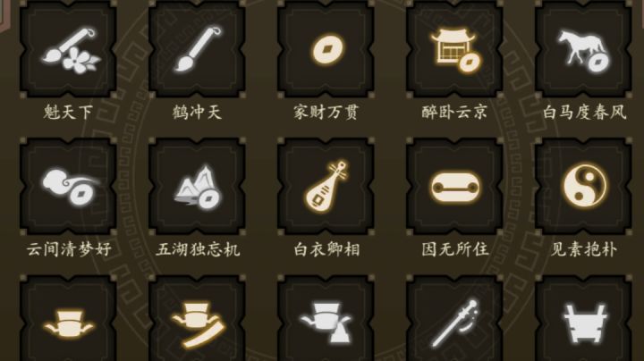This screenshot has width=644, height=361.
Task: Select the 因无所住 golden tablet icon
Action: pos(454,186)
